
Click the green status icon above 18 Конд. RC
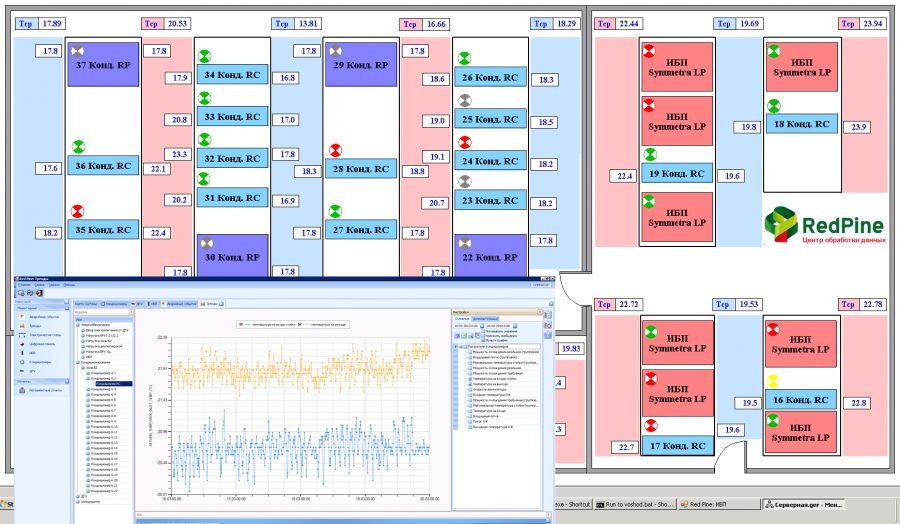click(x=774, y=106)
